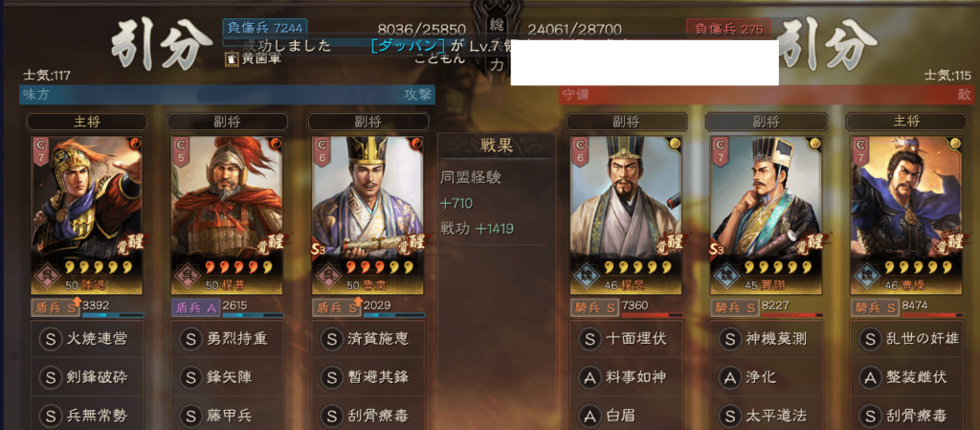This screenshot has width=980, height=430.
Task: Click the 戦果 results panel header
Action: tap(497, 147)
